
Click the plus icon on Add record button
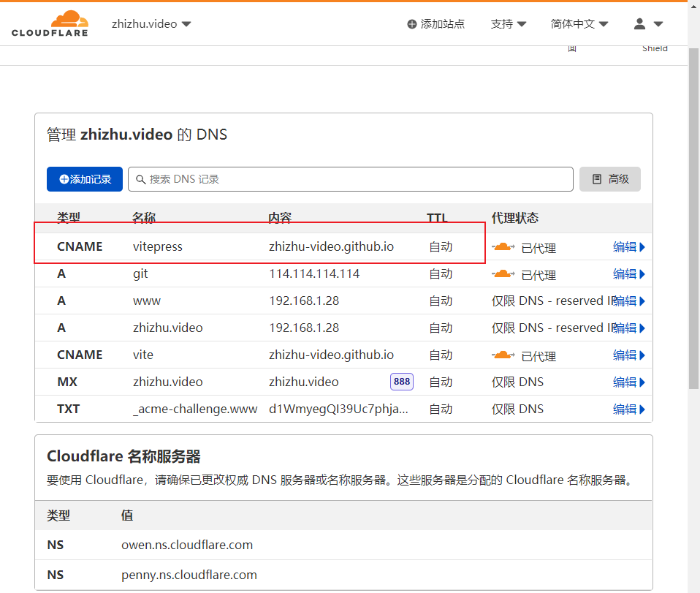click(64, 179)
